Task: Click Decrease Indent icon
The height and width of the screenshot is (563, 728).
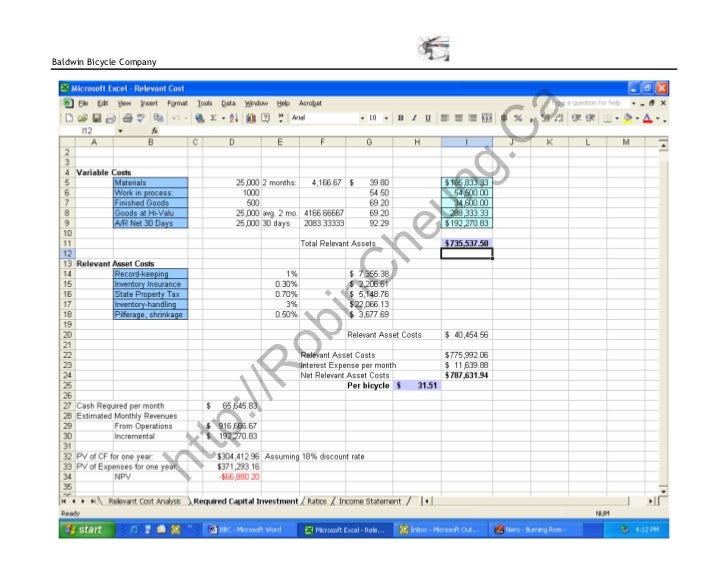Action: [576, 118]
